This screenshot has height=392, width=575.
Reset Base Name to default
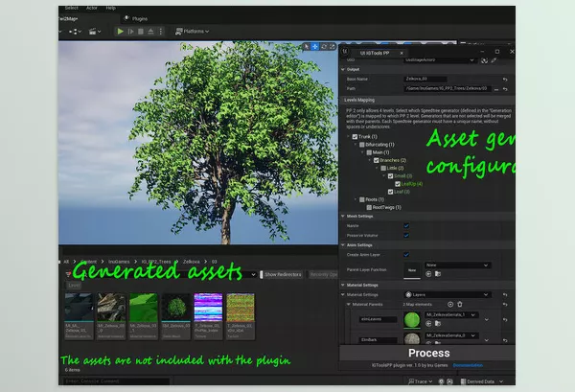coord(505,80)
